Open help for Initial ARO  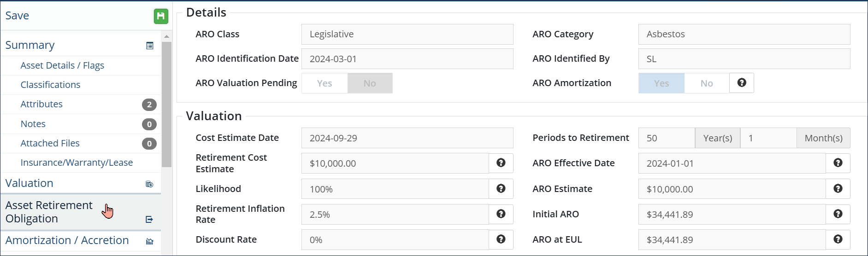point(838,214)
